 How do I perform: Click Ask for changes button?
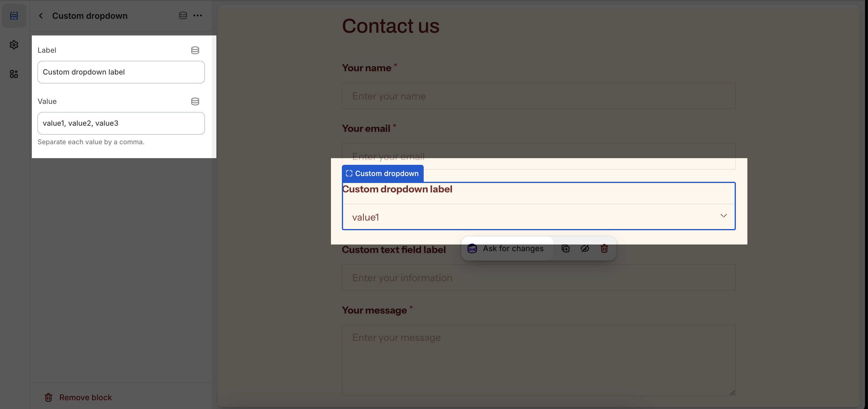click(507, 249)
